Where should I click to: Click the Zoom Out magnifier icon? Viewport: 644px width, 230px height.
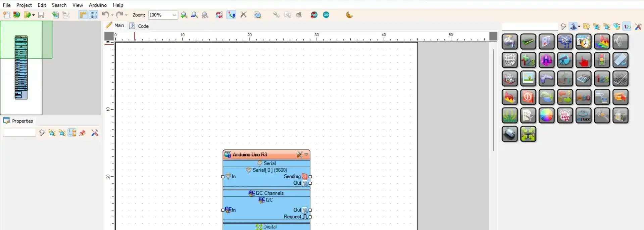click(194, 15)
